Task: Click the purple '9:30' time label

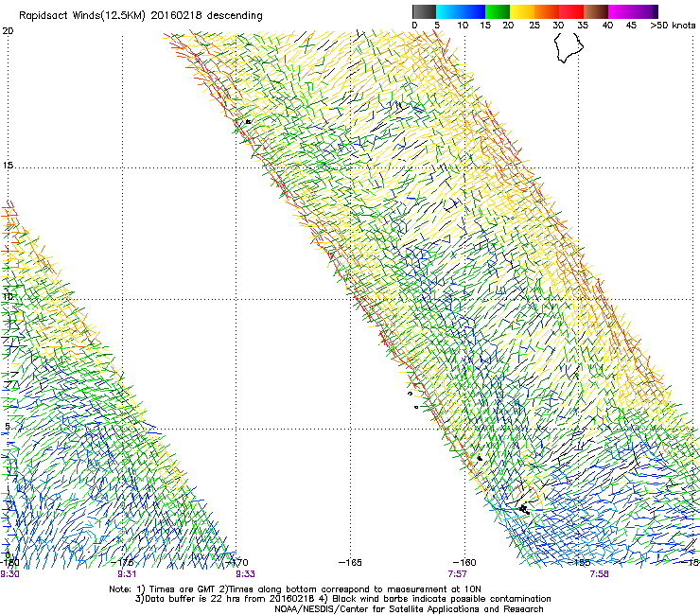Action: point(9,574)
